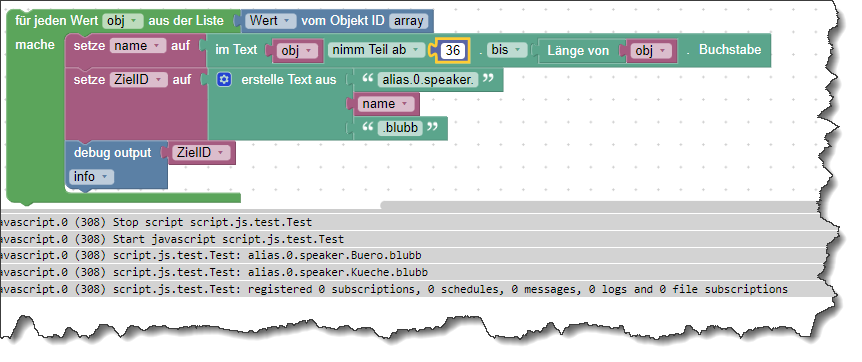
Task: Open 'ZielID' dropdown in the debug output block
Action: coord(201,152)
